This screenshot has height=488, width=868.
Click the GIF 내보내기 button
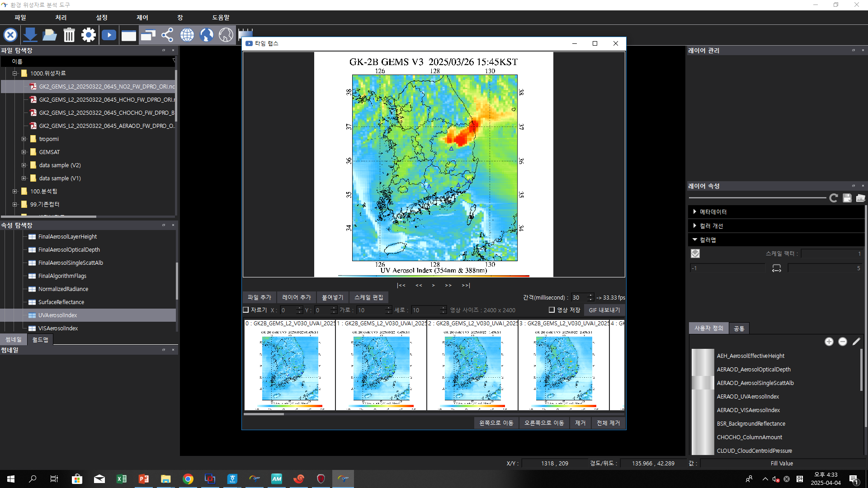[604, 310]
